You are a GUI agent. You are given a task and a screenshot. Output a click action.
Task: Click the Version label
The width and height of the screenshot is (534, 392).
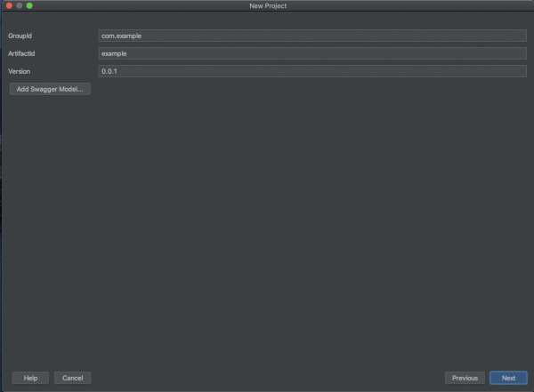[x=19, y=71]
